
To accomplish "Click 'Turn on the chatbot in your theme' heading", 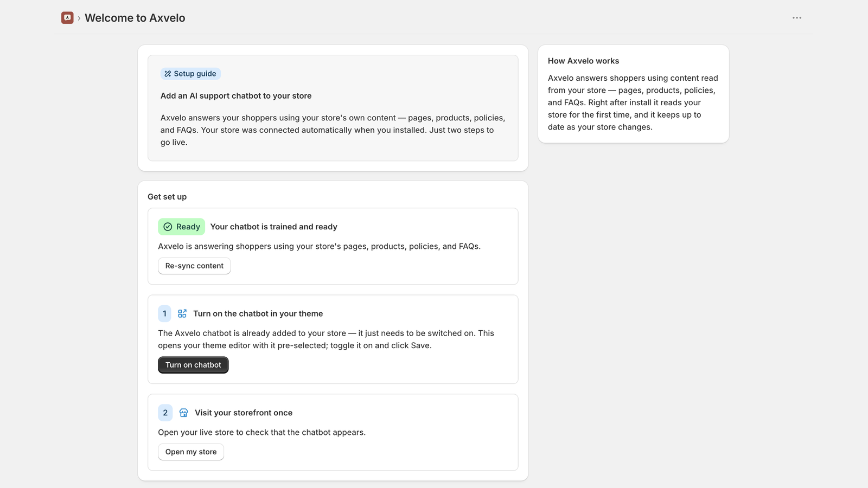I will pos(258,313).
